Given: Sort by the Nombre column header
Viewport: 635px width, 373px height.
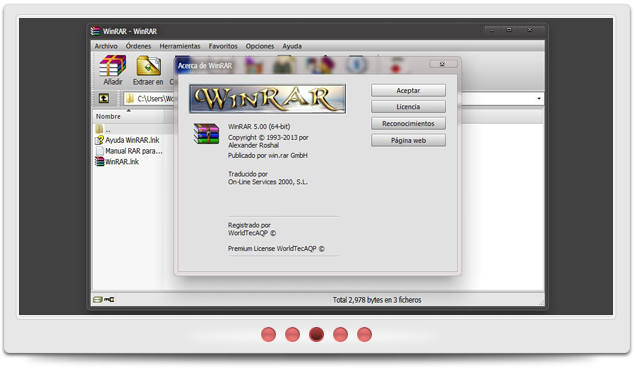Looking at the screenshot, I should coord(129,117).
